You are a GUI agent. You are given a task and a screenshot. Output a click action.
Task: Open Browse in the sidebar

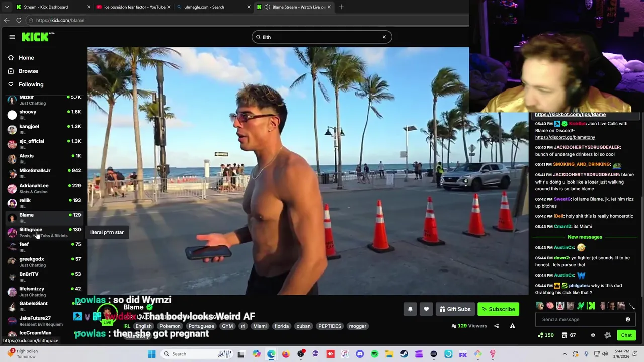(x=28, y=71)
